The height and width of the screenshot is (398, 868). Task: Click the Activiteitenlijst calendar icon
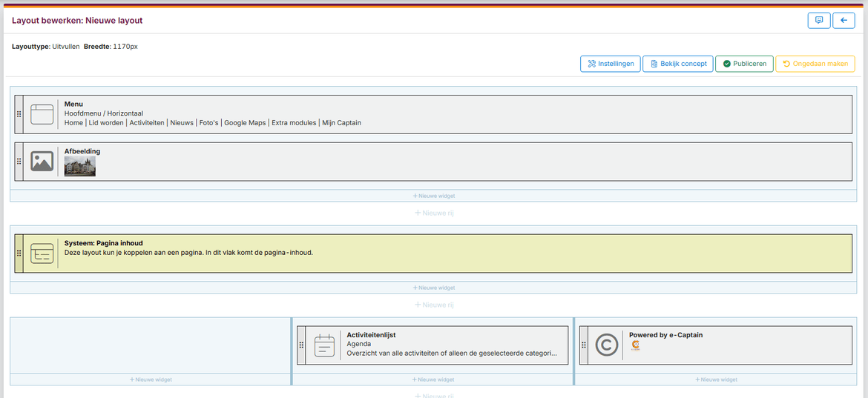[324, 345]
